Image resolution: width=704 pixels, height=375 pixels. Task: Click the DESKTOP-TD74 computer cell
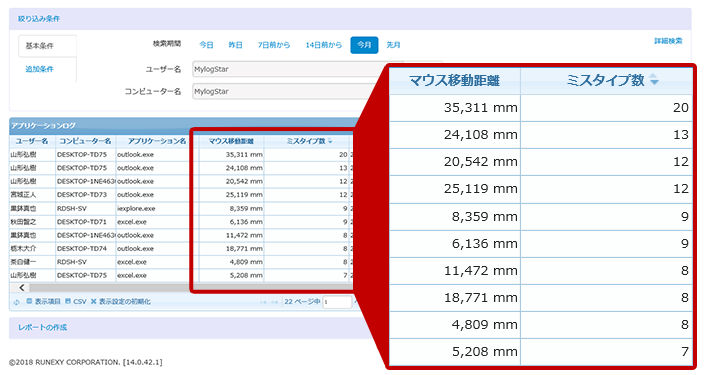coord(85,248)
